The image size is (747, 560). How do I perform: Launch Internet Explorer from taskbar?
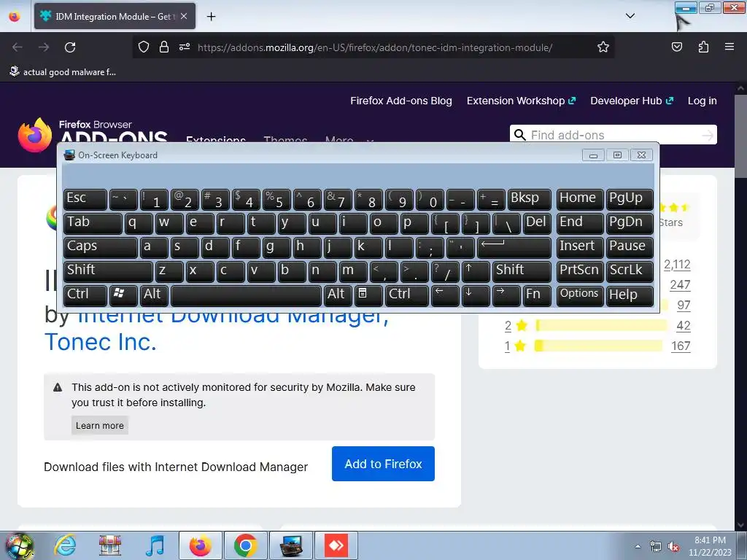coord(65,545)
